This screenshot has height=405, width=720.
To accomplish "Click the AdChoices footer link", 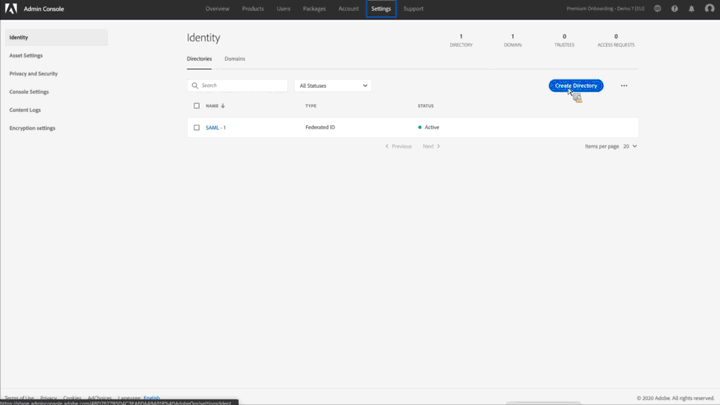I will point(100,398).
